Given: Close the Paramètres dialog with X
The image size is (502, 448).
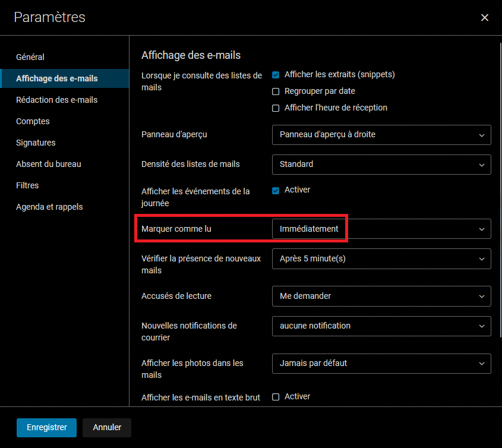Looking at the screenshot, I should (x=485, y=18).
